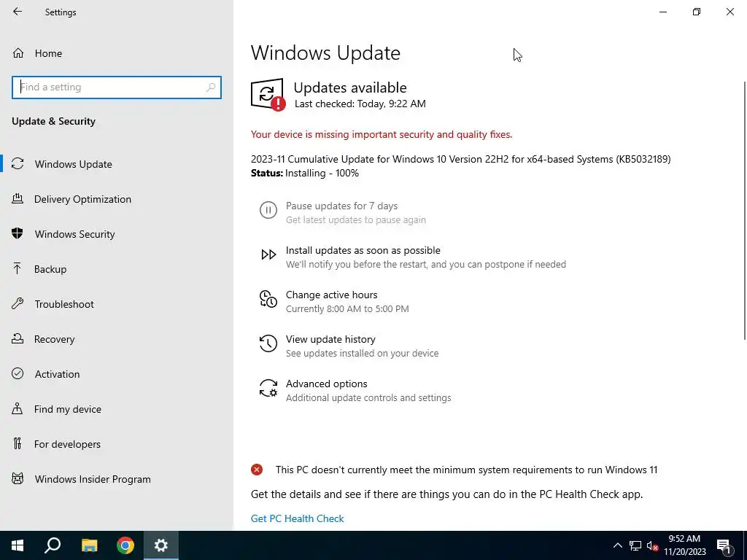The image size is (747, 560).
Task: Click the Backup upward arrow icon
Action: coord(18,268)
